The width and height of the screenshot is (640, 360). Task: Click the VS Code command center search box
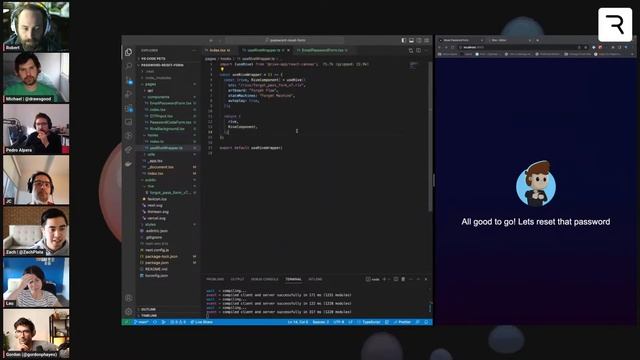tap(286, 40)
